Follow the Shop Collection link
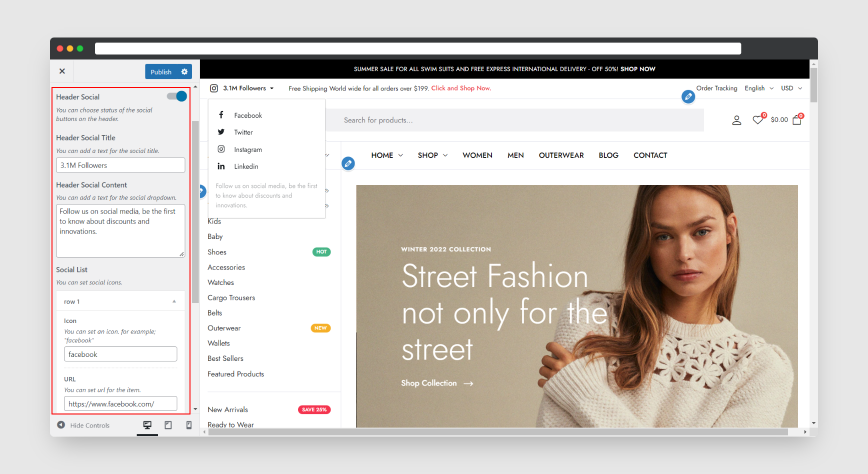Image resolution: width=868 pixels, height=474 pixels. coord(429,382)
